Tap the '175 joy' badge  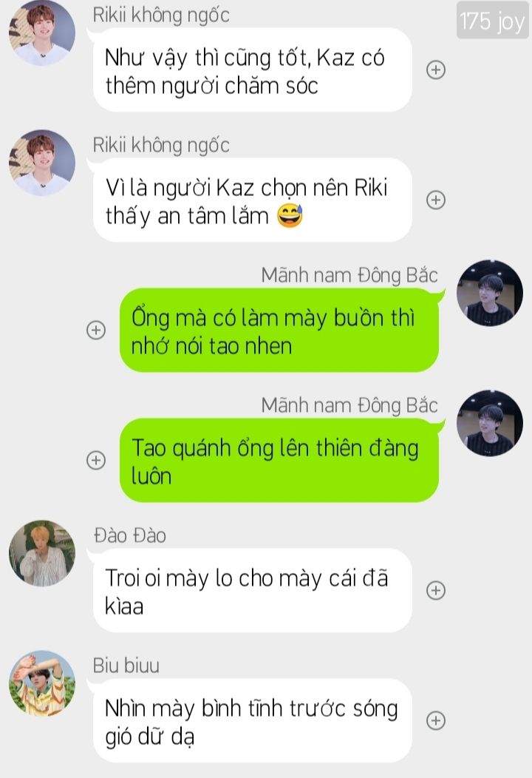pos(492,21)
